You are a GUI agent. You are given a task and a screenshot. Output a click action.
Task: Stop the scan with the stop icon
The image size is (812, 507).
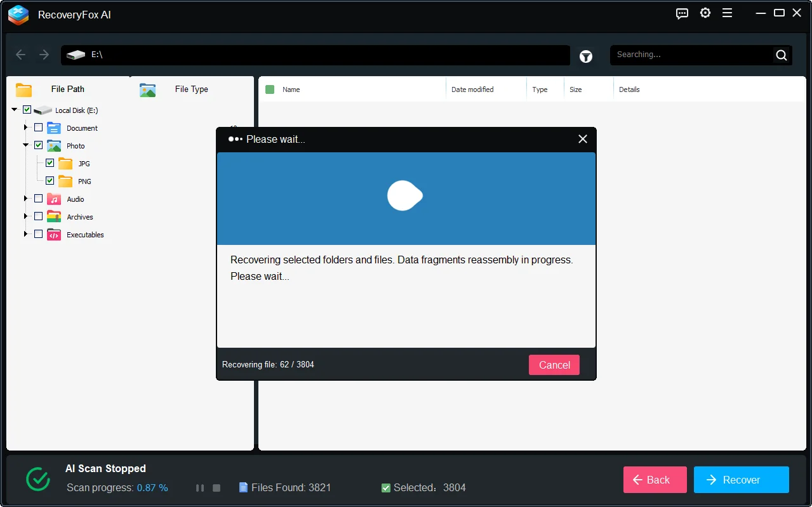[216, 487]
